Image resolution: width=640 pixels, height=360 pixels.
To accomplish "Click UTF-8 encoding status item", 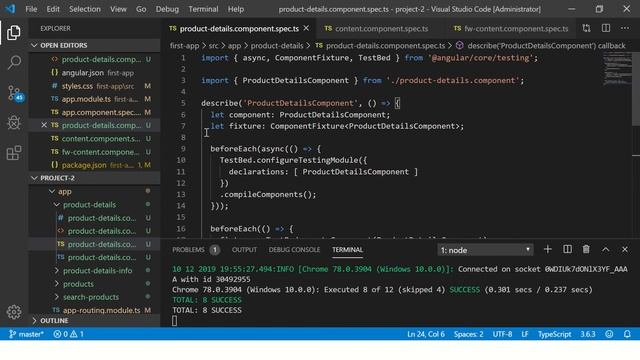I will pyautogui.click(x=502, y=334).
